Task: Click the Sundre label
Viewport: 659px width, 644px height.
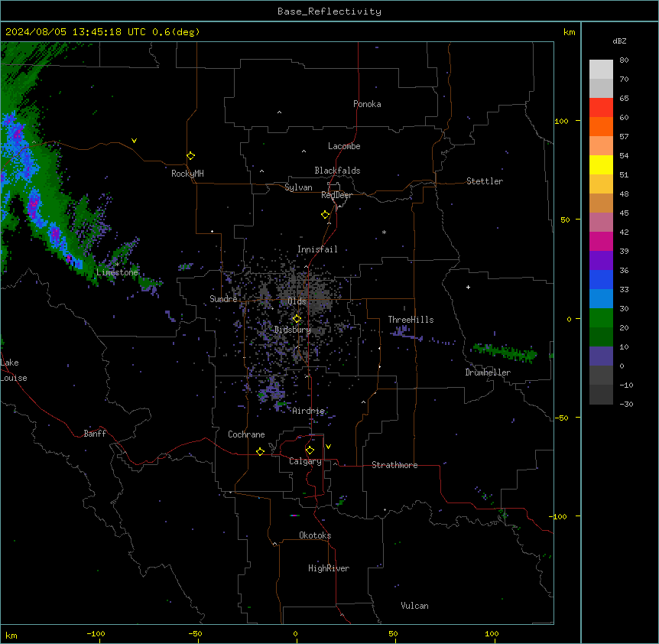Action: point(223,299)
